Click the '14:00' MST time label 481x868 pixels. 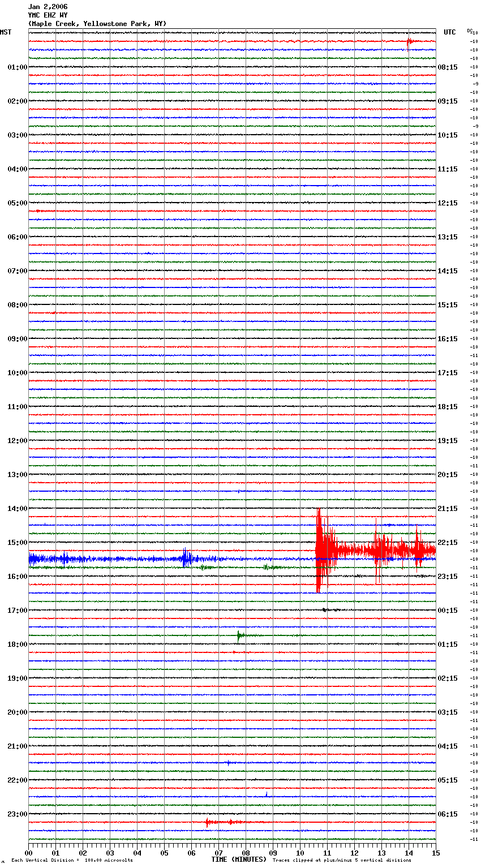pos(18,509)
